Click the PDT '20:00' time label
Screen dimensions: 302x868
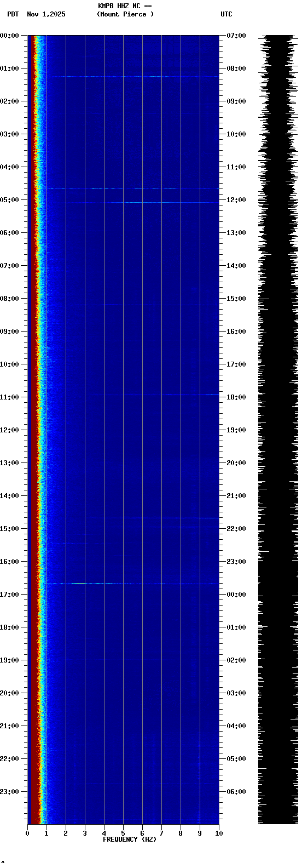pyautogui.click(x=9, y=693)
